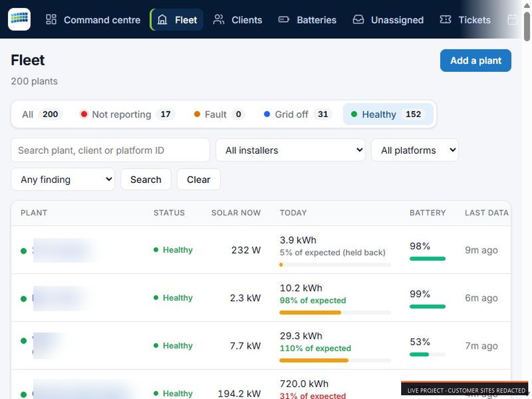Click Healthy status in 2.3 kW row
532x399 pixels.
(173, 298)
